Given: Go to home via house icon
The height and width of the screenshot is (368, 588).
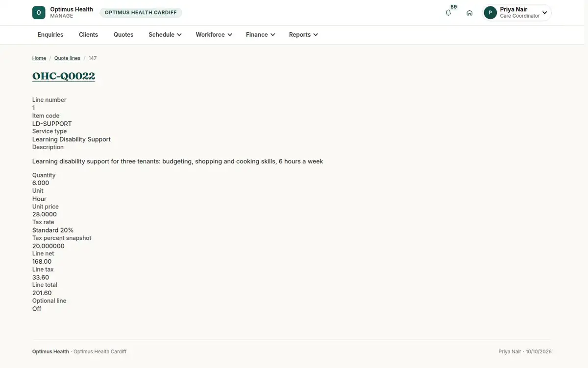Looking at the screenshot, I should [469, 13].
